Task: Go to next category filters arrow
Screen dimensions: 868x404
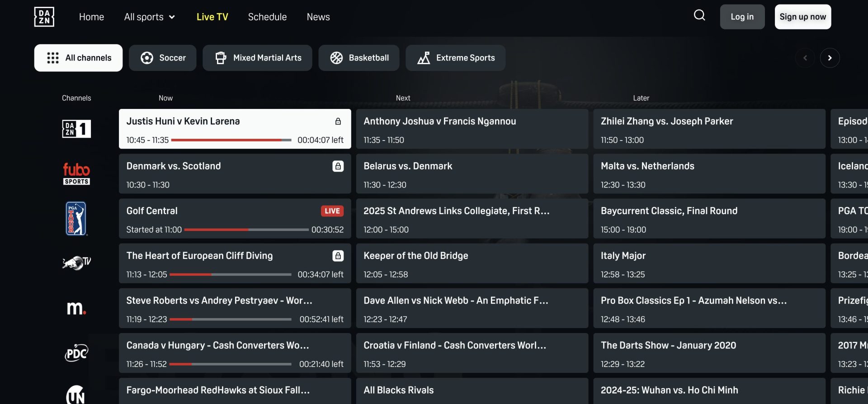Action: tap(830, 58)
